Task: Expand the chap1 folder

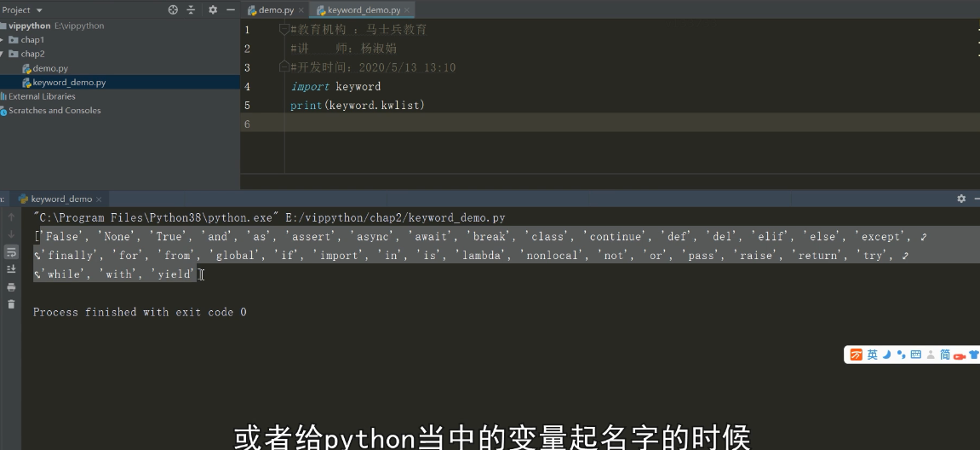Action: click(3, 40)
